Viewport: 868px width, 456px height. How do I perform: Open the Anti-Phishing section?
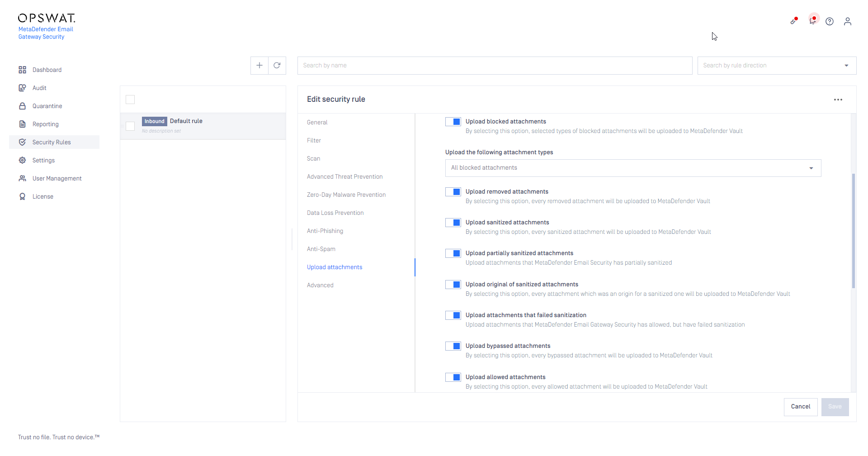click(x=325, y=231)
